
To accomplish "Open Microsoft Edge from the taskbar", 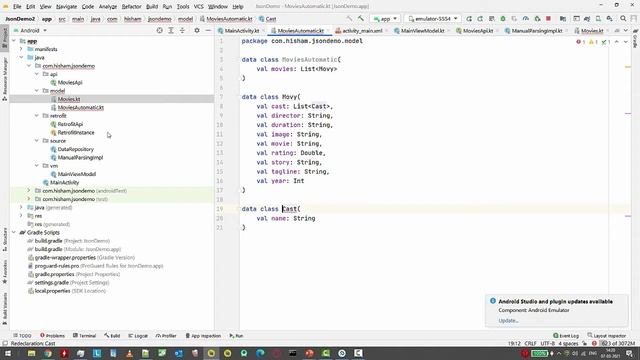I will point(260,353).
